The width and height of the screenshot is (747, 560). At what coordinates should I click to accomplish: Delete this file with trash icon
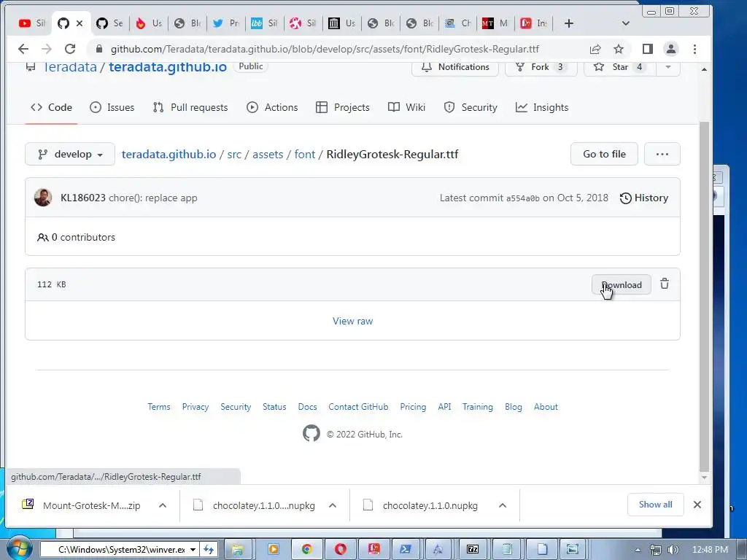tap(665, 284)
